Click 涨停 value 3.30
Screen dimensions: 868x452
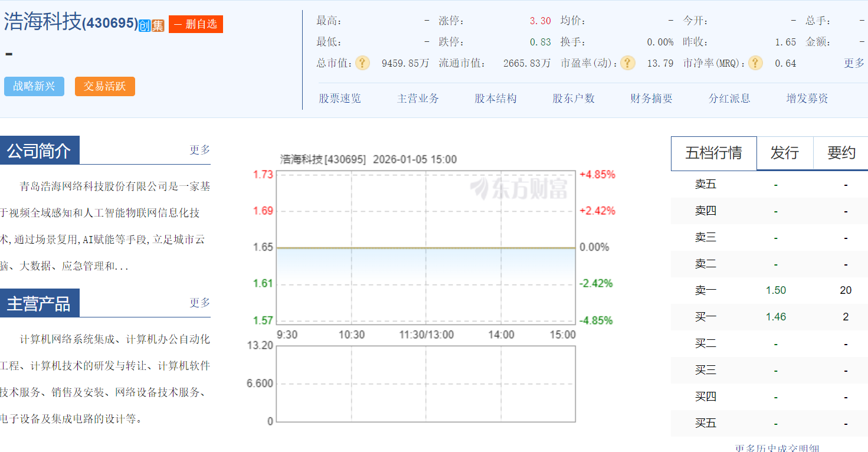pos(540,21)
